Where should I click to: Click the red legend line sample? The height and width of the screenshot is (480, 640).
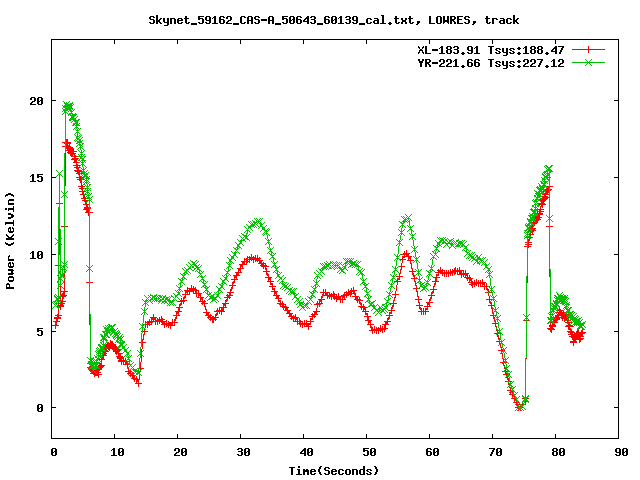(588, 50)
